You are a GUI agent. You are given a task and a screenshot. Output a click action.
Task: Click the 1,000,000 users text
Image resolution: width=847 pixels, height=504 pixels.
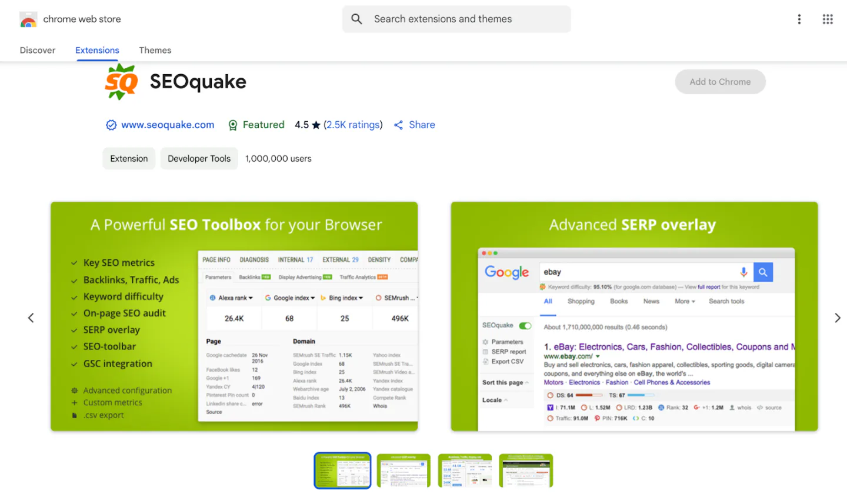pos(278,158)
